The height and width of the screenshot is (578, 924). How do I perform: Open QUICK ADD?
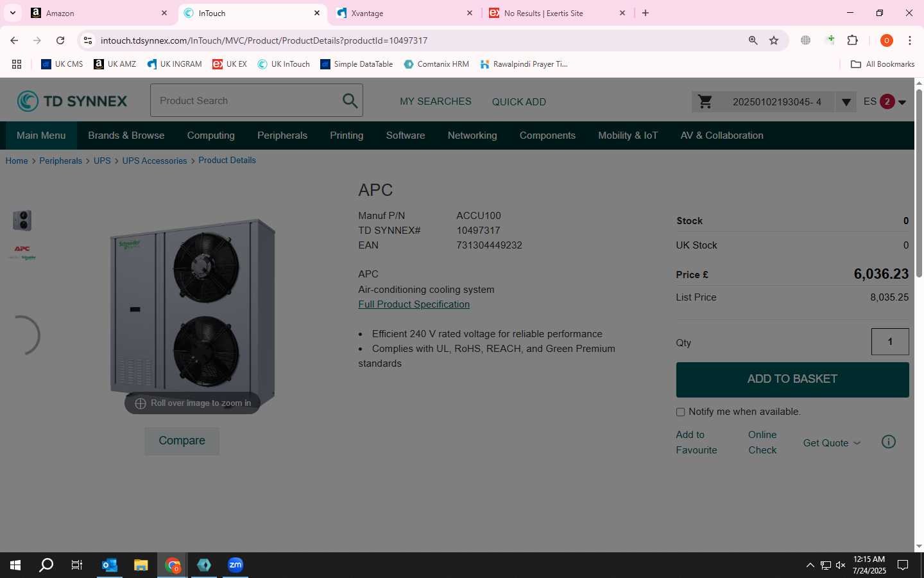click(518, 102)
